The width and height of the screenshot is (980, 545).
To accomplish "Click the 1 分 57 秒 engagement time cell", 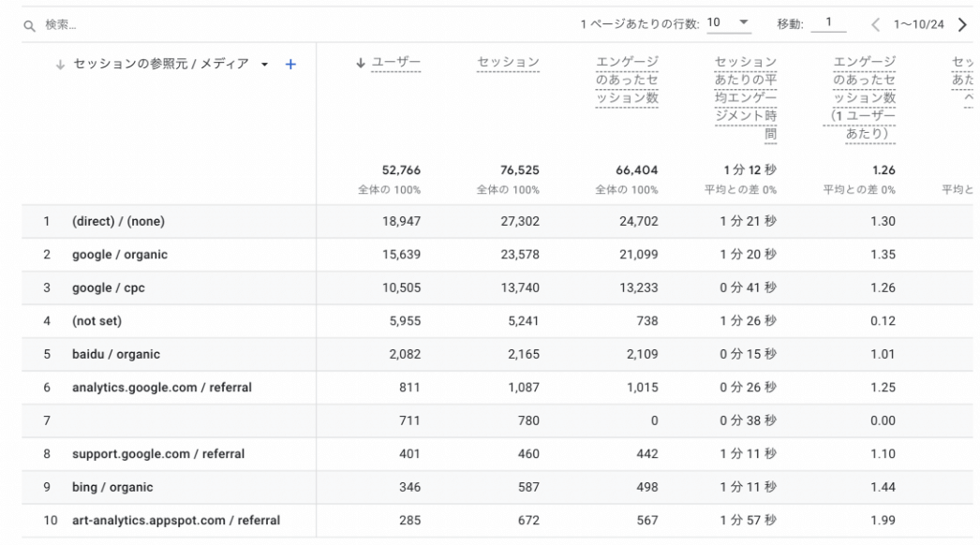I will click(749, 520).
